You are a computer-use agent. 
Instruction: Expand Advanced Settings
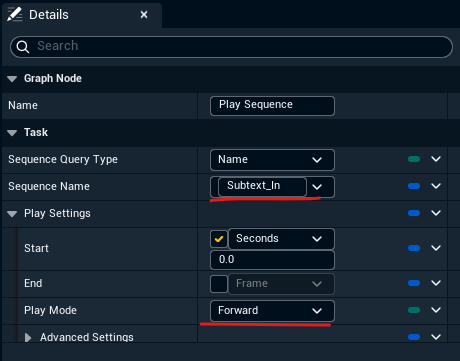[x=28, y=338]
